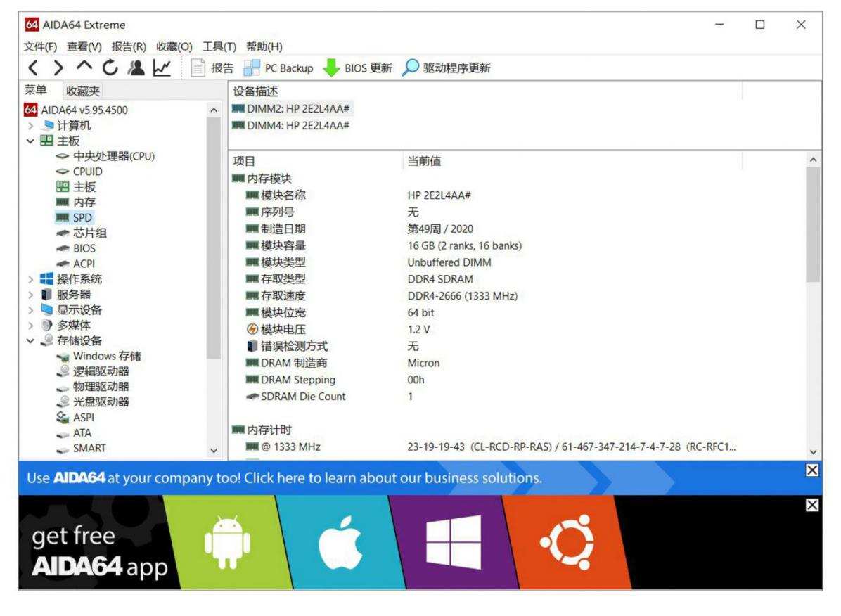Click the Refresh icon in toolbar
Image resolution: width=841 pixels, height=616 pixels.
click(x=109, y=68)
